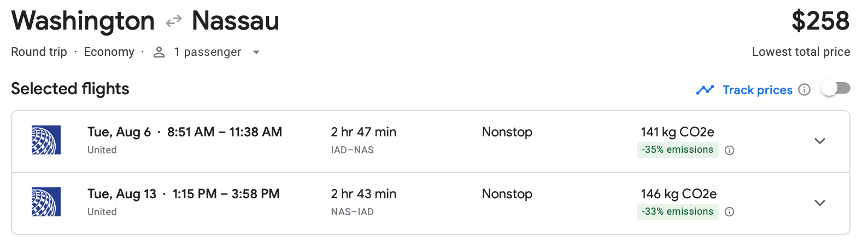Image resolution: width=868 pixels, height=241 pixels.
Task: Click the -35% emissions badge
Action: click(678, 150)
